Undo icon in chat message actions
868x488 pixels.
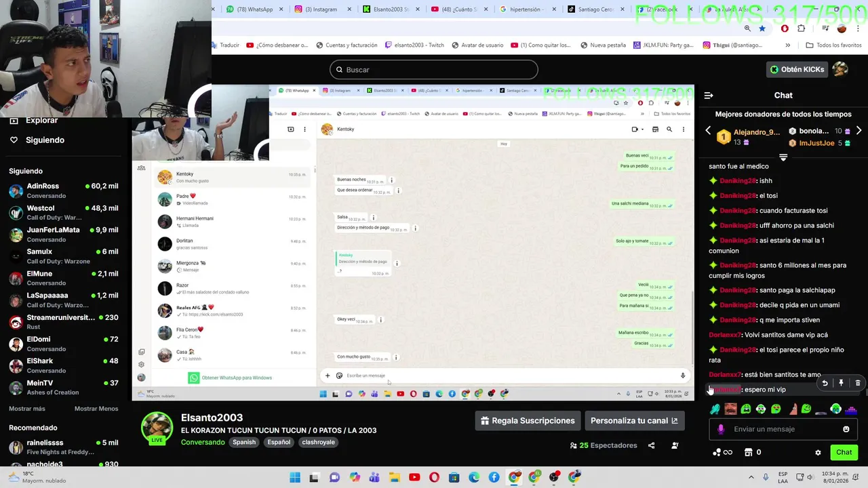pos(825,383)
